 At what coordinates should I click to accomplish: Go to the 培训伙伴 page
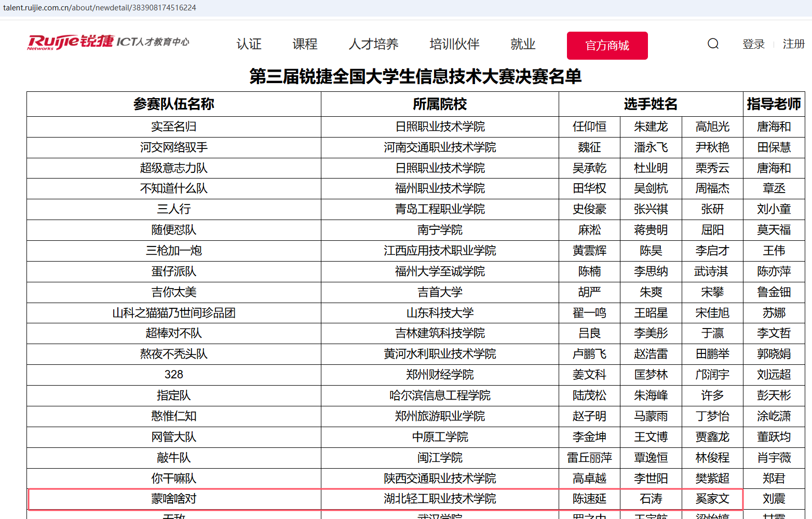454,44
